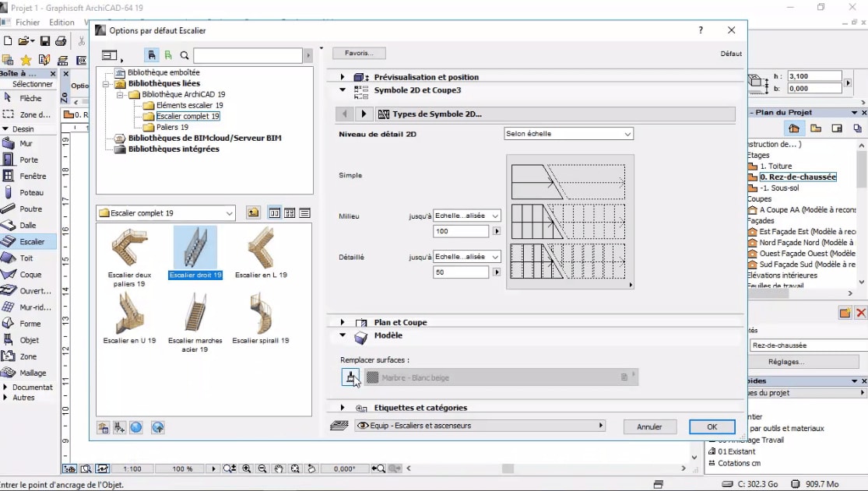
Task: Click the library search input field
Action: point(248,55)
